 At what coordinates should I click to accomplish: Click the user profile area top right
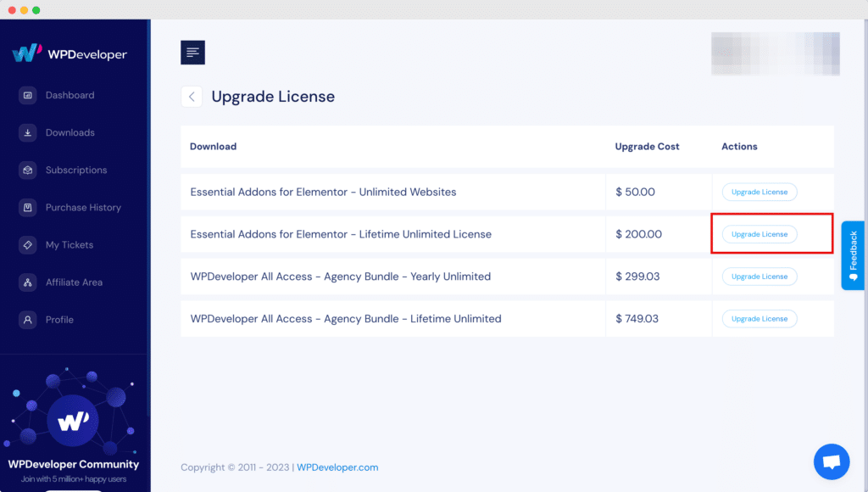(x=775, y=53)
